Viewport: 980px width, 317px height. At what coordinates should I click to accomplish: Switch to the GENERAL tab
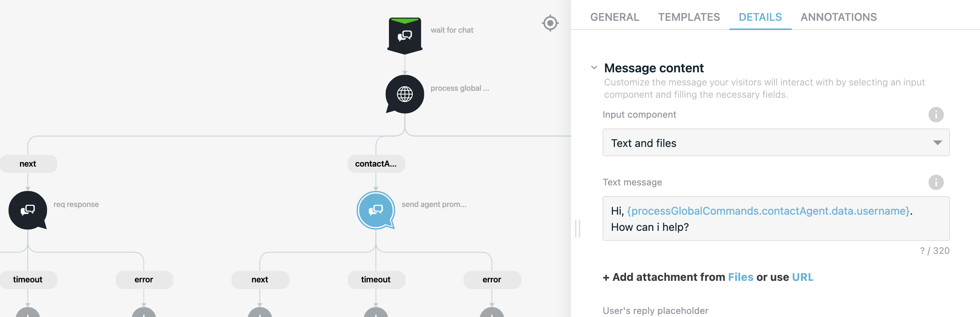(615, 17)
